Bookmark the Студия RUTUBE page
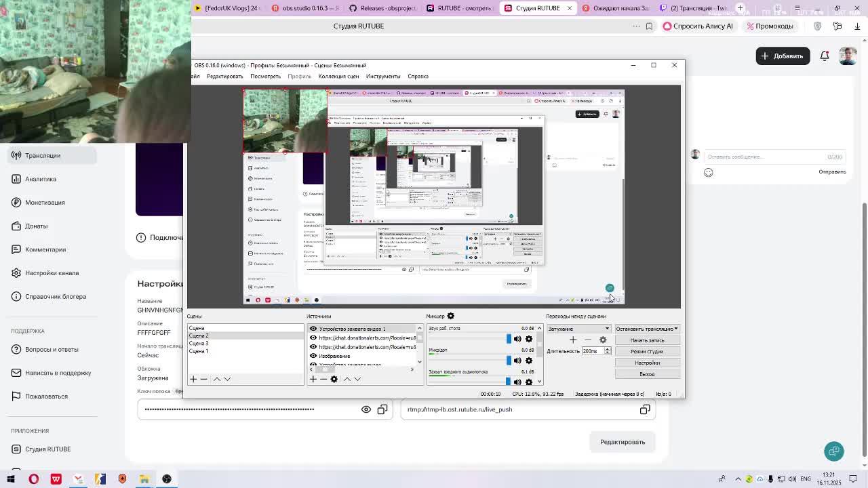The image size is (868, 488). click(x=649, y=26)
